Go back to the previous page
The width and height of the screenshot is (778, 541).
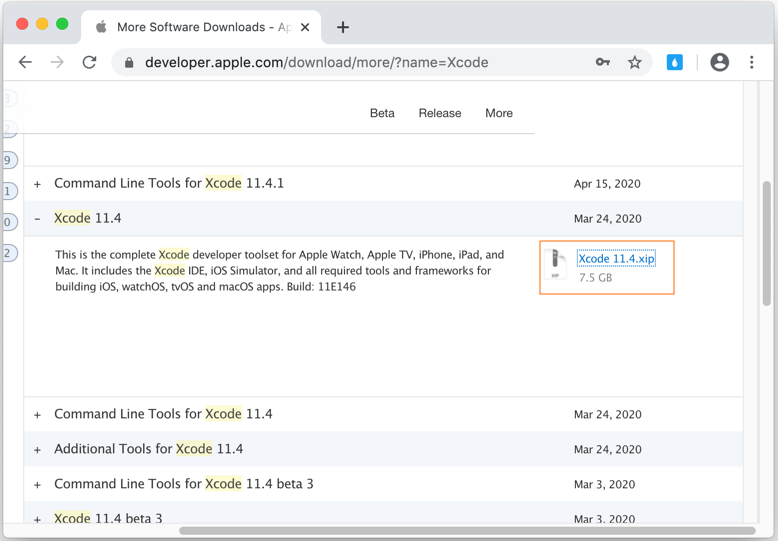[x=25, y=62]
